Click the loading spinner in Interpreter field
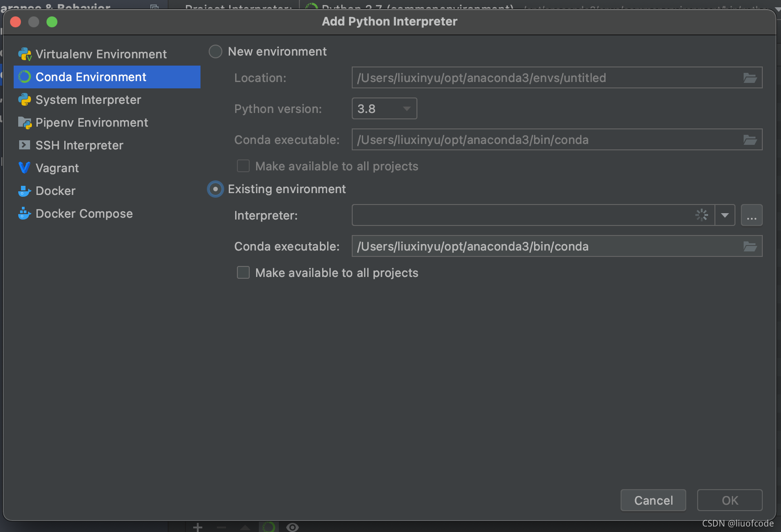The height and width of the screenshot is (532, 781). 702,215
